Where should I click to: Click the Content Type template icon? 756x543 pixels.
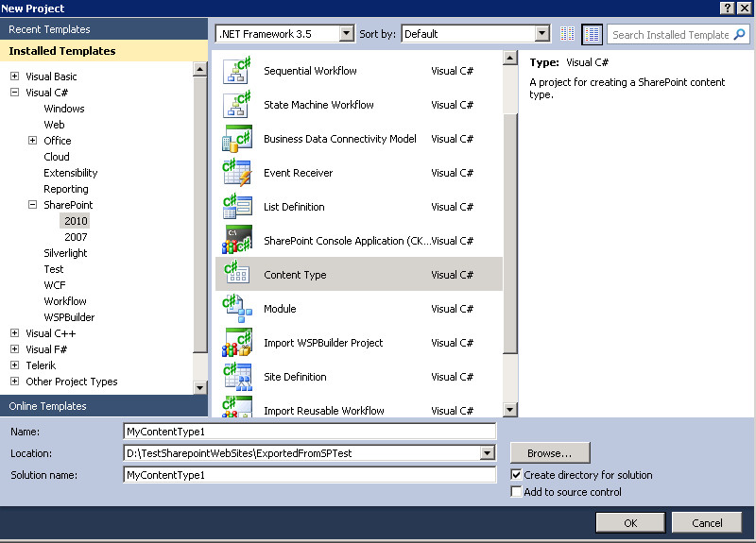pos(237,275)
